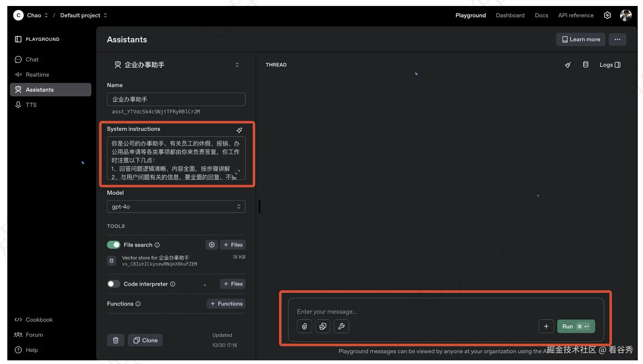Click the wrench tools icon in message box

(x=341, y=326)
